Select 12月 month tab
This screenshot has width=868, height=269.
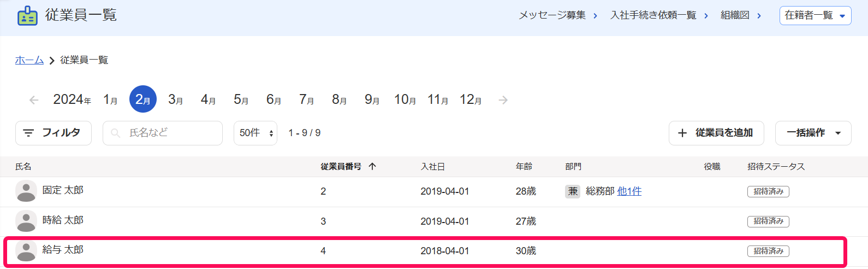point(471,100)
